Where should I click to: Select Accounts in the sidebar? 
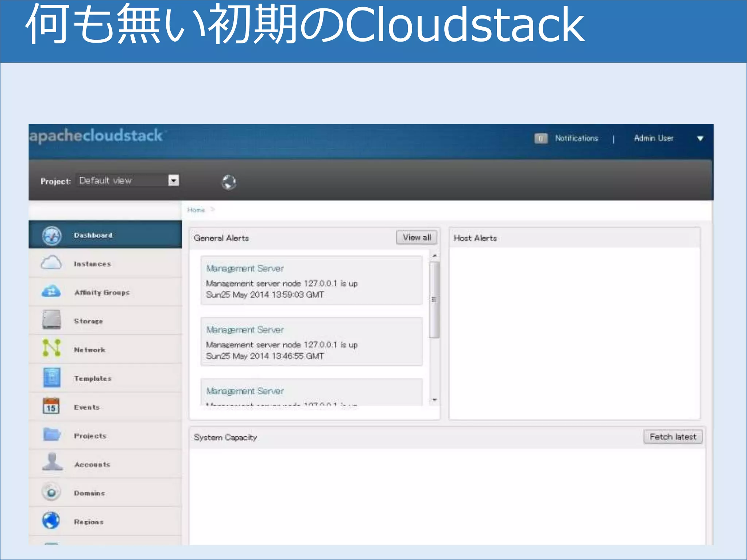pyautogui.click(x=105, y=464)
